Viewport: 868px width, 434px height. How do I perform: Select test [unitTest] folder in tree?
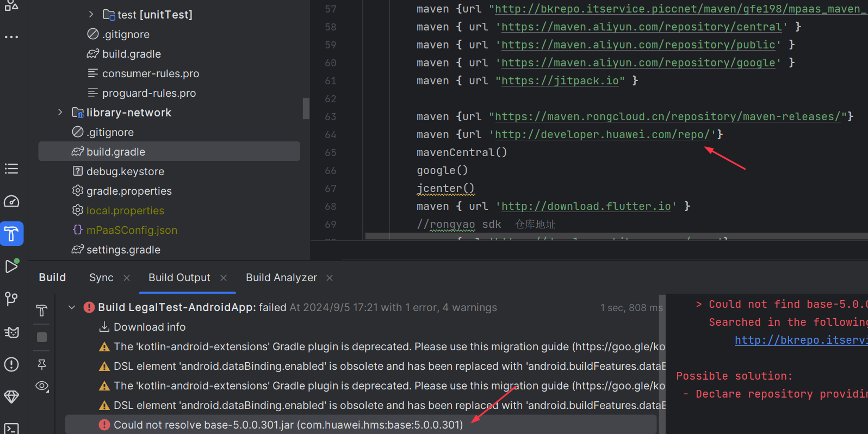(155, 15)
